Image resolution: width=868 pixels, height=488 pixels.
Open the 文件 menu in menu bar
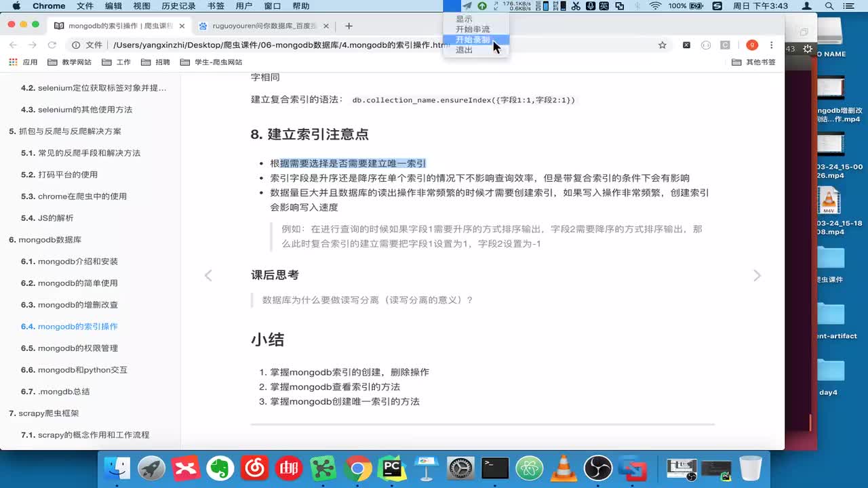pyautogui.click(x=85, y=6)
